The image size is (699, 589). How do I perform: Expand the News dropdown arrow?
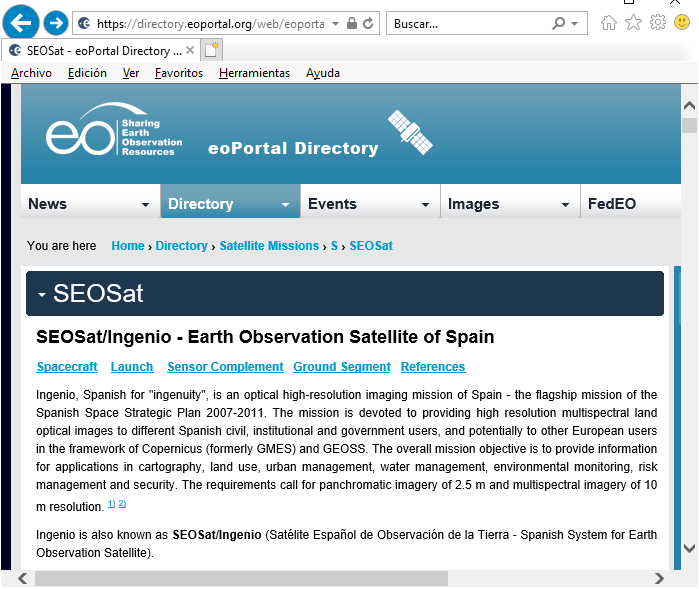[145, 205]
